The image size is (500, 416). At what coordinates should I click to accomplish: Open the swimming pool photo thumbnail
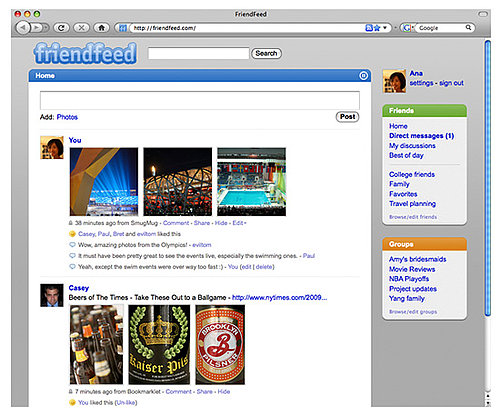(252, 182)
